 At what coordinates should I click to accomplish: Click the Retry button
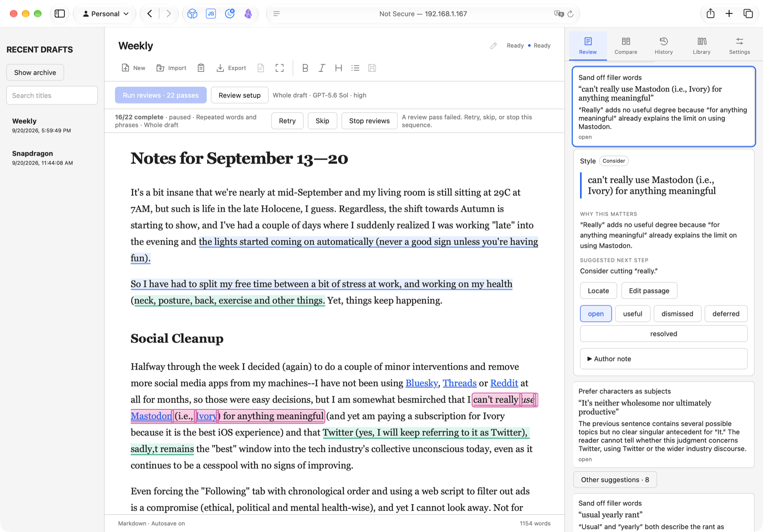coord(287,121)
